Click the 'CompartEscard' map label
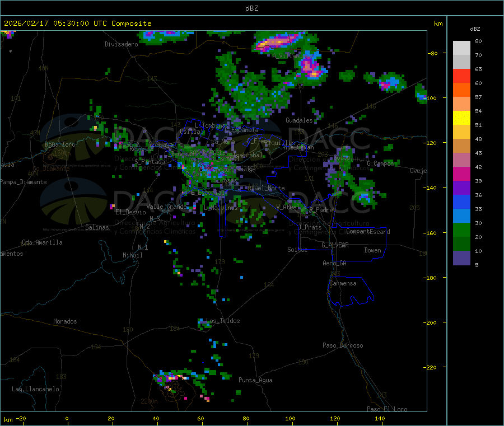Image resolution: width=504 pixels, height=426 pixels. (368, 232)
